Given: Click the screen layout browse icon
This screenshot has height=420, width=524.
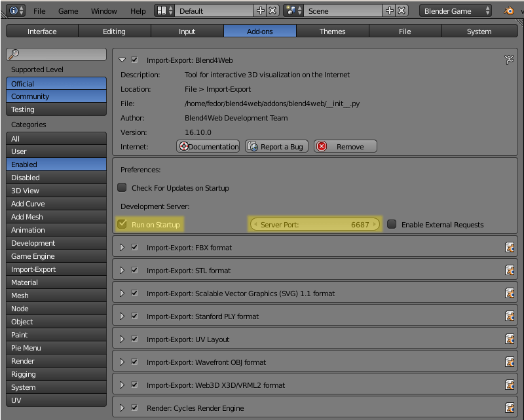Looking at the screenshot, I should pyautogui.click(x=165, y=10).
